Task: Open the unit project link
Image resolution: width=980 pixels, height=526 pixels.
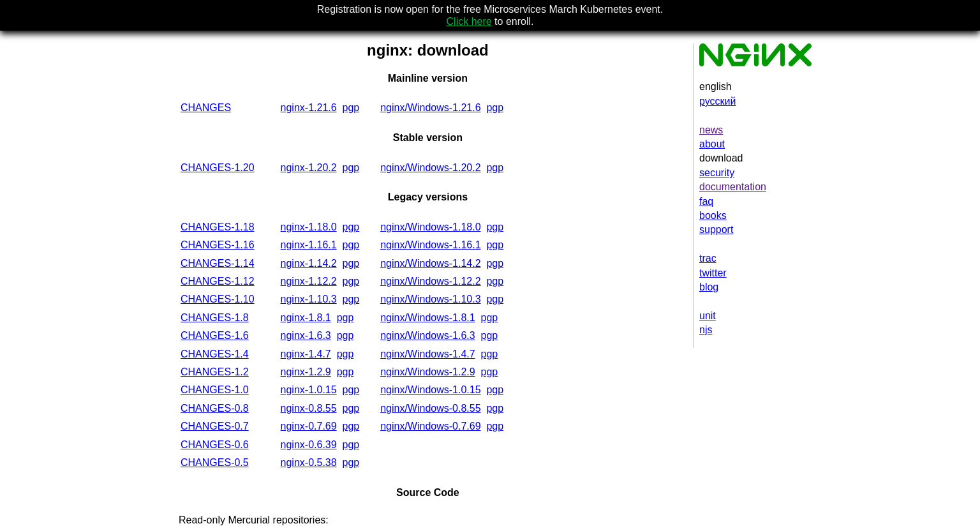Action: tap(707, 316)
